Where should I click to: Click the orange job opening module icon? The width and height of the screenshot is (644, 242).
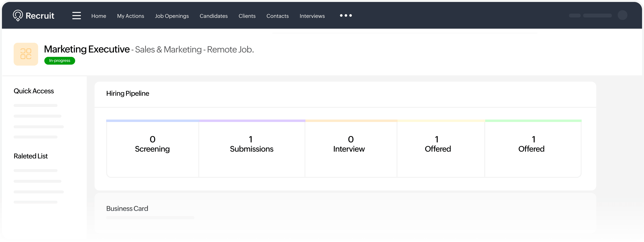pyautogui.click(x=26, y=54)
